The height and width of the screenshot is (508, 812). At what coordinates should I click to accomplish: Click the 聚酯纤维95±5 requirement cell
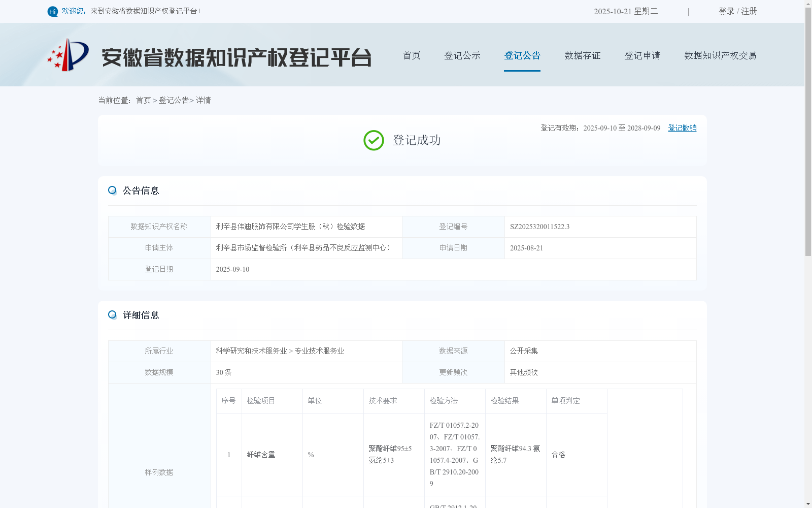(x=394, y=455)
